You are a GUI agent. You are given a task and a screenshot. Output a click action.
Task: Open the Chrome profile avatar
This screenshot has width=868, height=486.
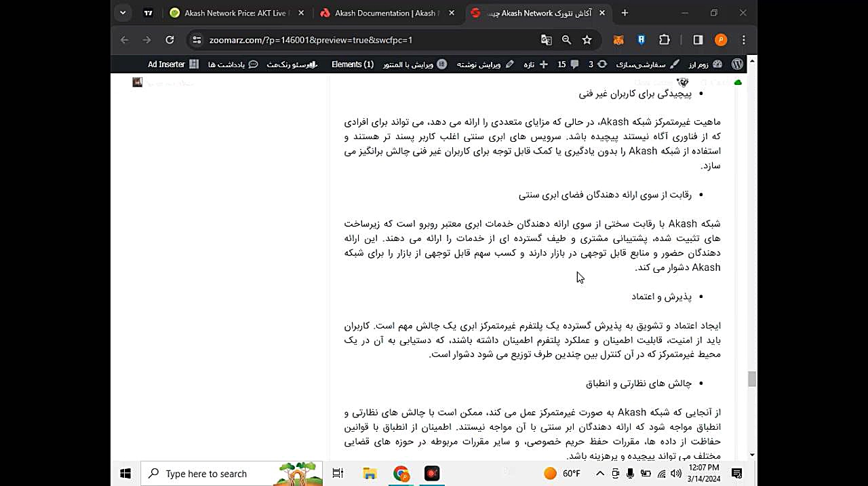[x=721, y=40]
